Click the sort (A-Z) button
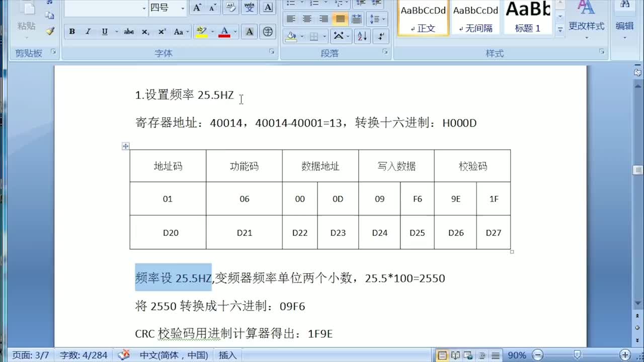This screenshot has width=644, height=362. tap(362, 36)
